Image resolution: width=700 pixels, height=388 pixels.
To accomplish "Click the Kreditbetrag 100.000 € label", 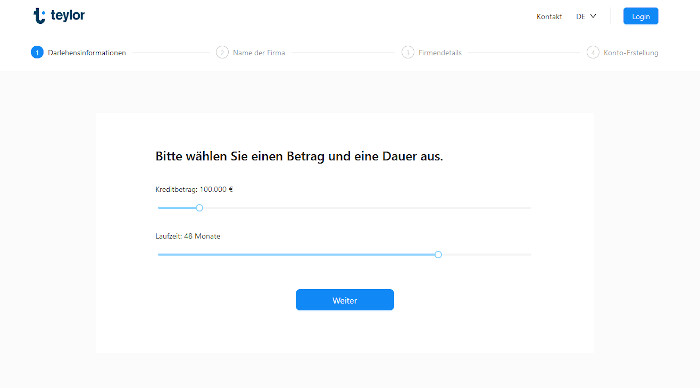I will 194,189.
